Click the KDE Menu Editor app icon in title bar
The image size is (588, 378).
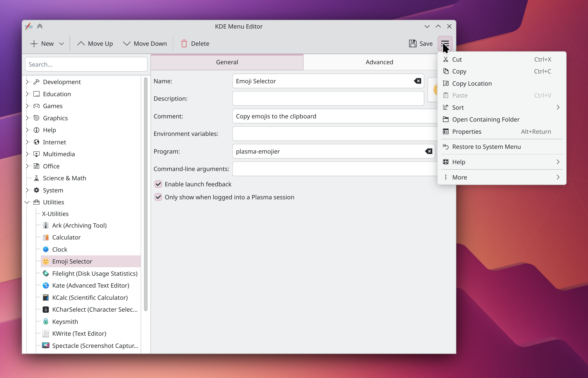pyautogui.click(x=29, y=26)
